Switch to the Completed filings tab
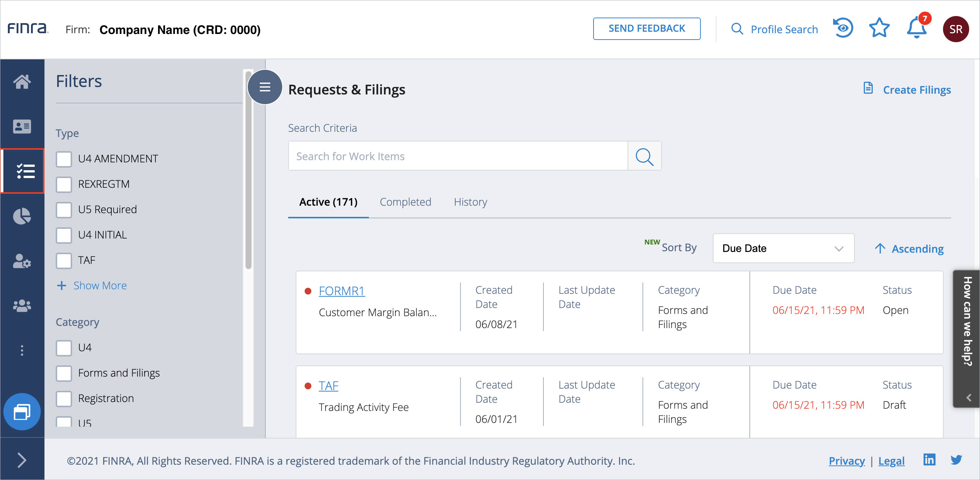The image size is (980, 480). [x=406, y=201]
